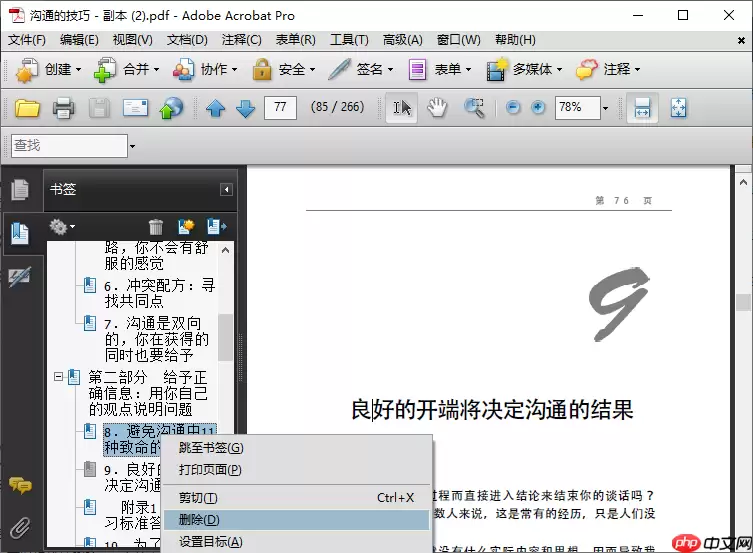Choose 剪切(T) in context menu

tap(296, 498)
